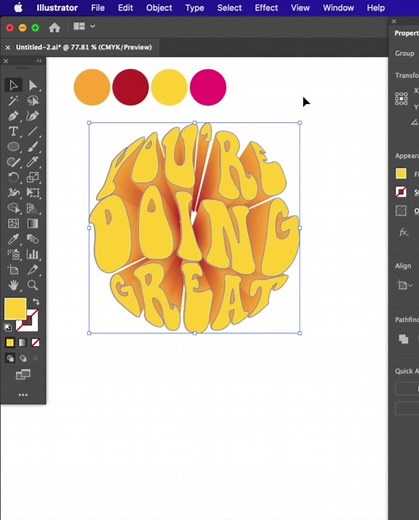The width and height of the screenshot is (419, 520).
Task: Swap fill and stroke colors
Action: (x=36, y=302)
